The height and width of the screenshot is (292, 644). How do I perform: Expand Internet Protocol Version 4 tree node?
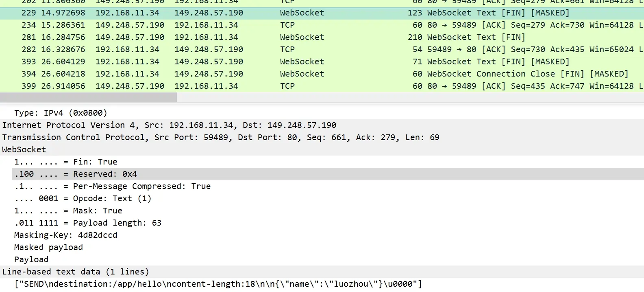pyautogui.click(x=322, y=125)
